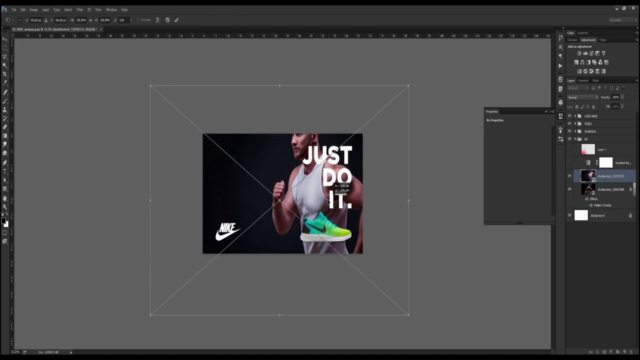The image size is (640, 360).
Task: Open the Filter menu
Action: 80,10
